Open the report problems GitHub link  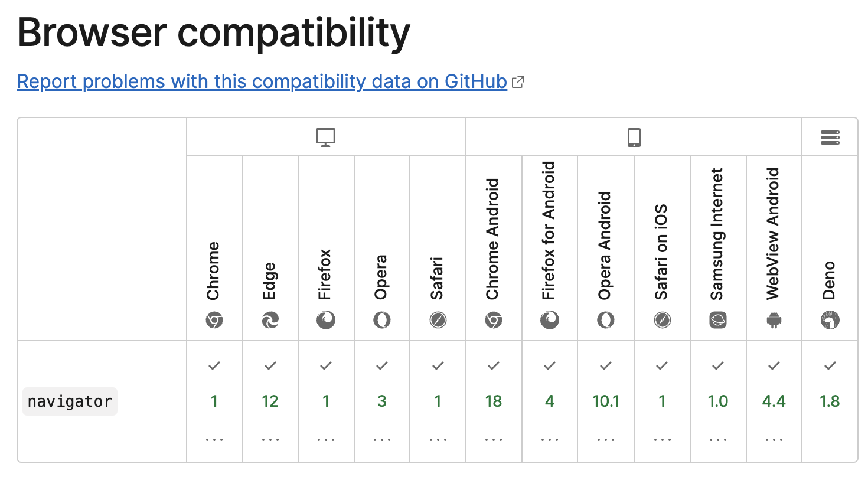[x=262, y=81]
